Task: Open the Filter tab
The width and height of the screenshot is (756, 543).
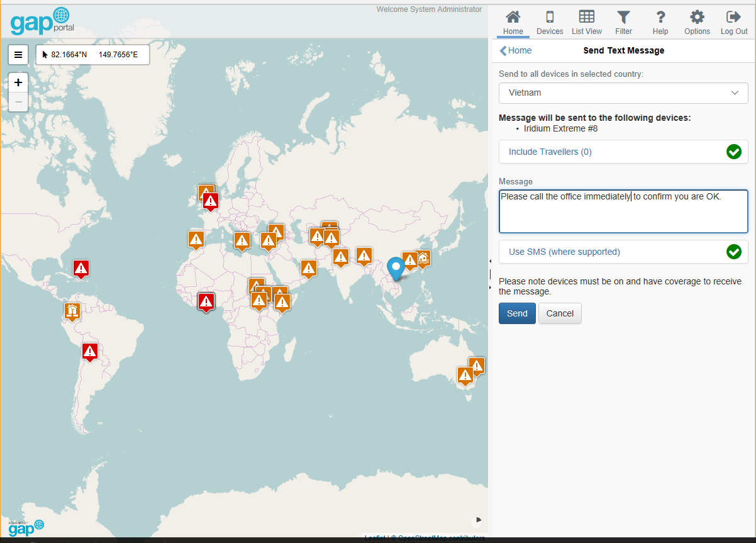Action: [623, 23]
